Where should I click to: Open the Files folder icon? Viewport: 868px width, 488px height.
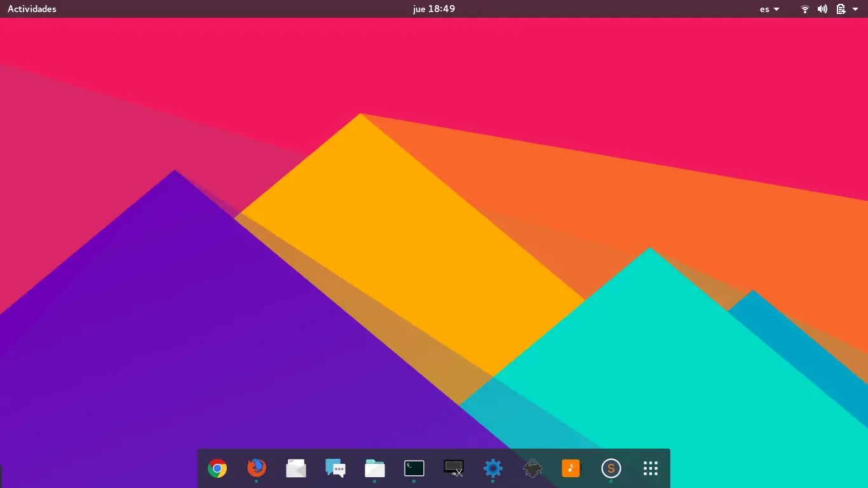click(375, 468)
